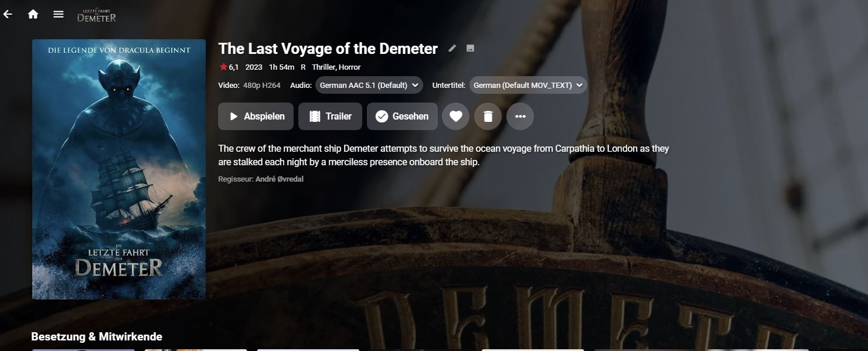Open the three-dot more options button

520,116
